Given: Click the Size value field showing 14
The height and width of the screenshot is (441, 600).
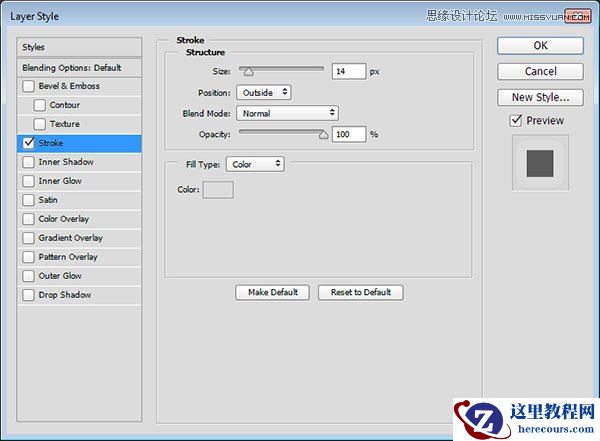Looking at the screenshot, I should (x=349, y=72).
